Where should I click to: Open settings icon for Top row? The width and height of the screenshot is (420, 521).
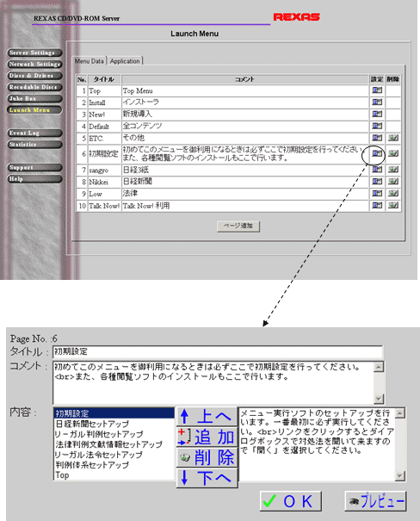pos(377,90)
